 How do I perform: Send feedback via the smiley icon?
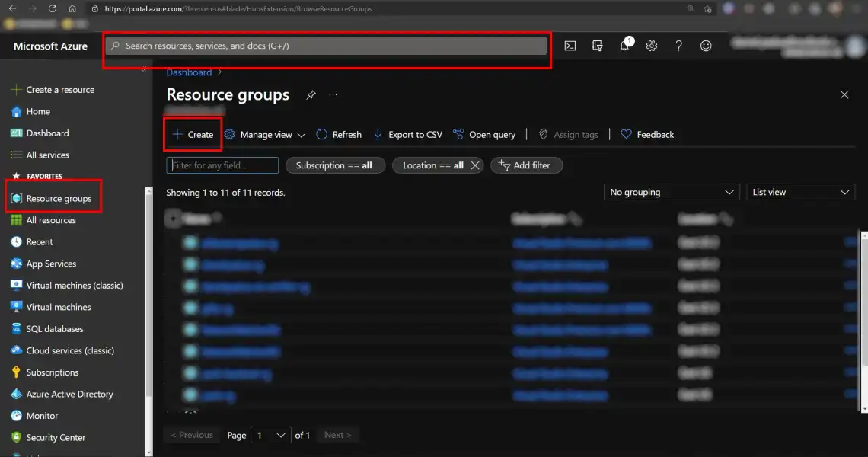coord(706,46)
